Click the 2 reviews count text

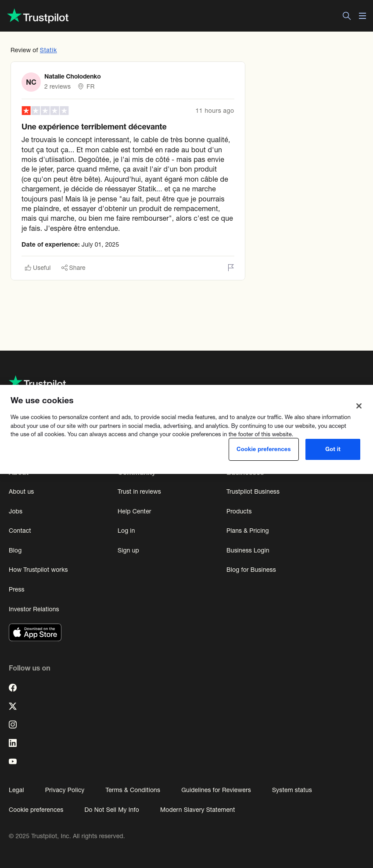click(57, 86)
